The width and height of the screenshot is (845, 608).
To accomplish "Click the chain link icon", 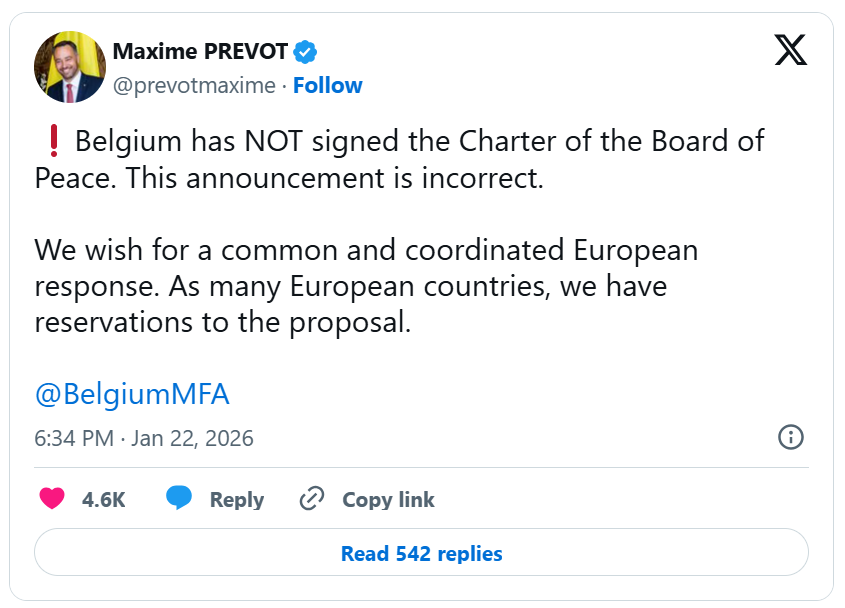I will [x=313, y=499].
